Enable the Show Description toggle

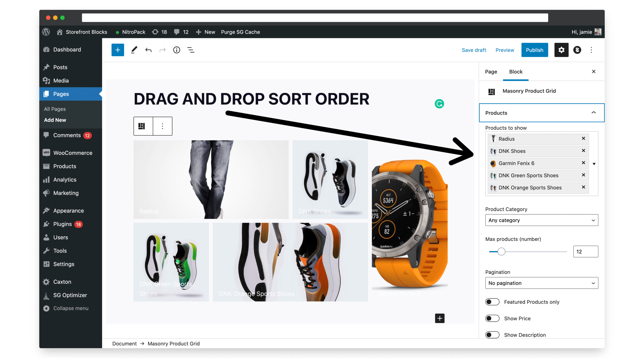(492, 335)
